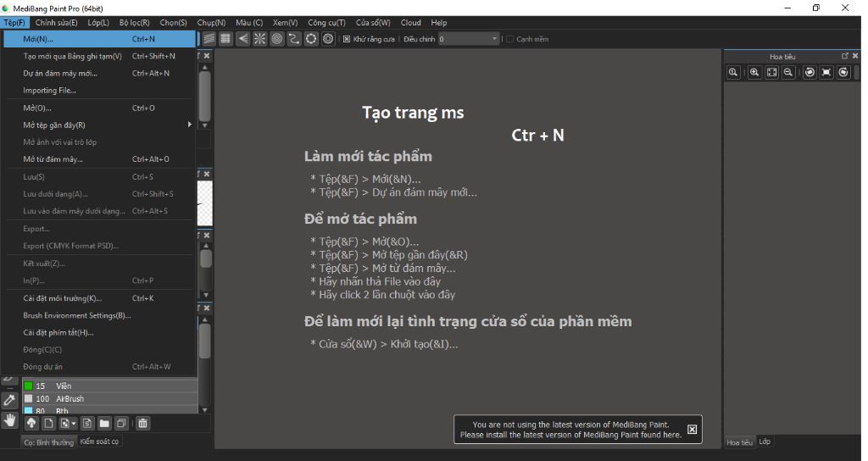Close the Hoa tiêu panel

[x=855, y=56]
